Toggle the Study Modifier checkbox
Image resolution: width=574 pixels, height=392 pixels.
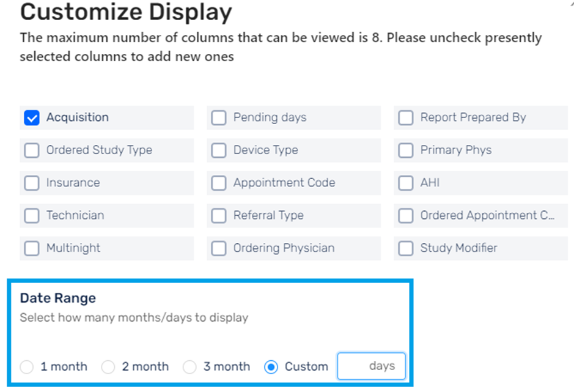pos(406,248)
